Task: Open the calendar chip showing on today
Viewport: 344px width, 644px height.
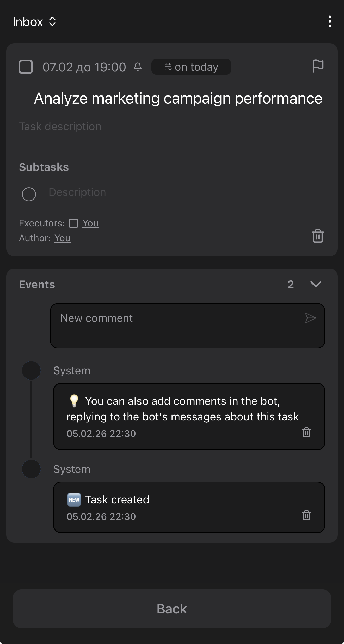Action: click(x=191, y=67)
